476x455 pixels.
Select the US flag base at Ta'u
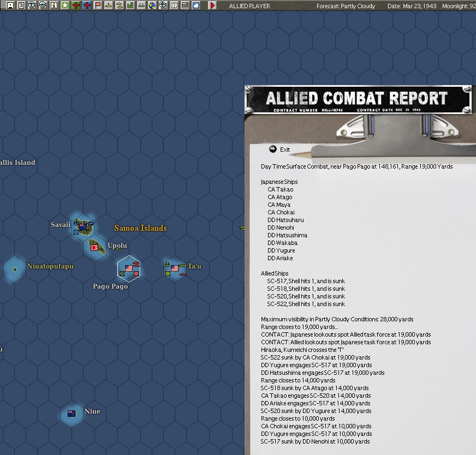(x=175, y=268)
